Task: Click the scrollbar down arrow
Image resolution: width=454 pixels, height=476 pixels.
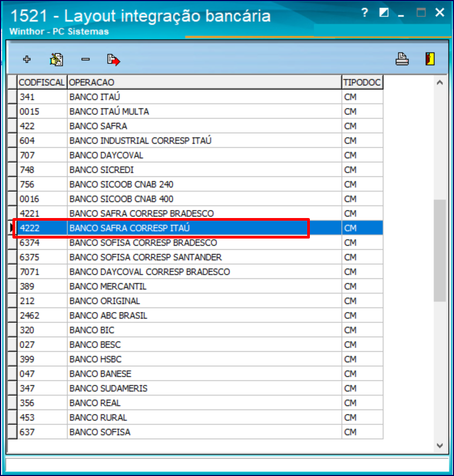Action: 440,445
